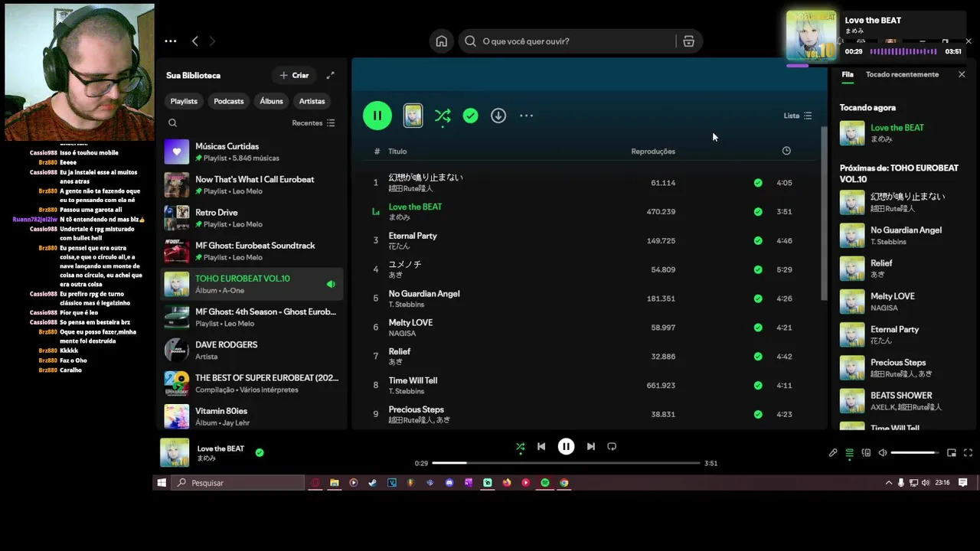The height and width of the screenshot is (551, 980).
Task: Click the now-playing cover in bottom bar
Action: (175, 453)
